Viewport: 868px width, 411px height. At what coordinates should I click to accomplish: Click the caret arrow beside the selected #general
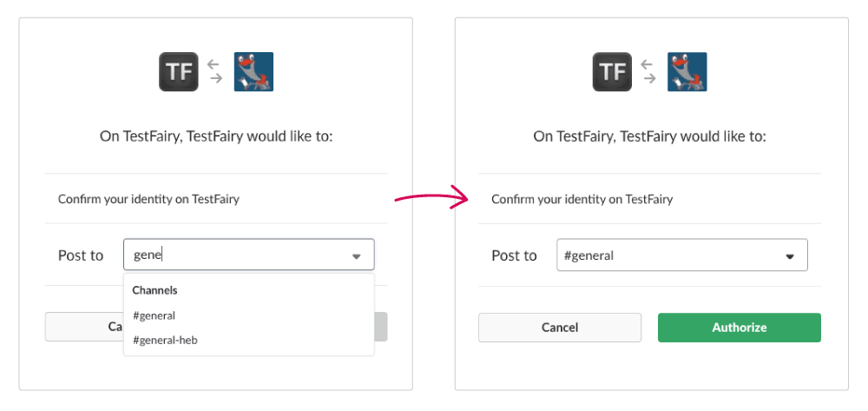click(790, 256)
